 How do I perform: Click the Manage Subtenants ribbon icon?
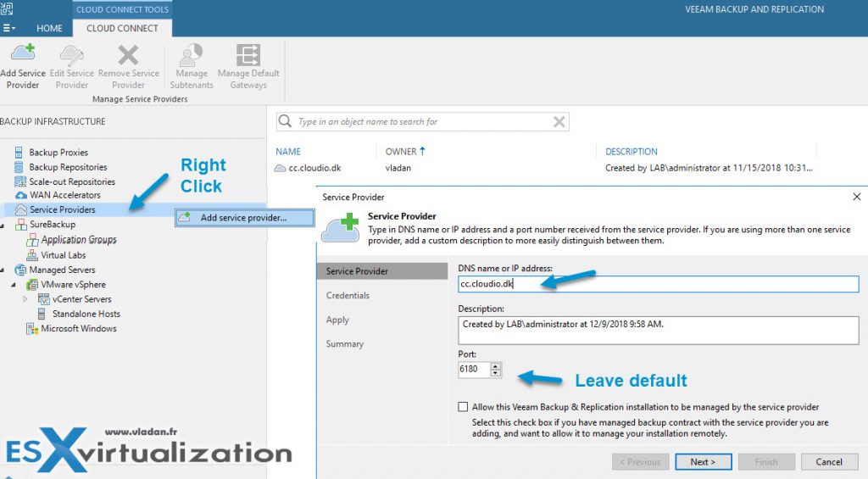coord(192,56)
